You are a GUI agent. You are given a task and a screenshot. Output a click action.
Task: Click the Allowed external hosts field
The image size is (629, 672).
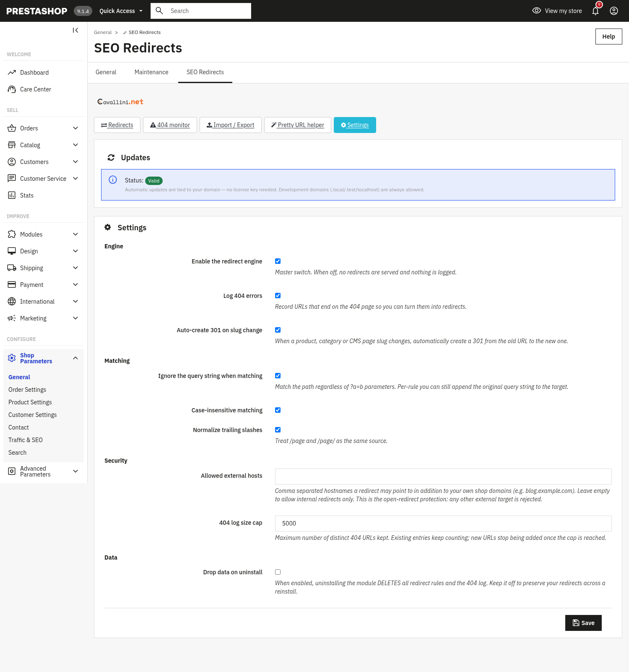point(443,477)
